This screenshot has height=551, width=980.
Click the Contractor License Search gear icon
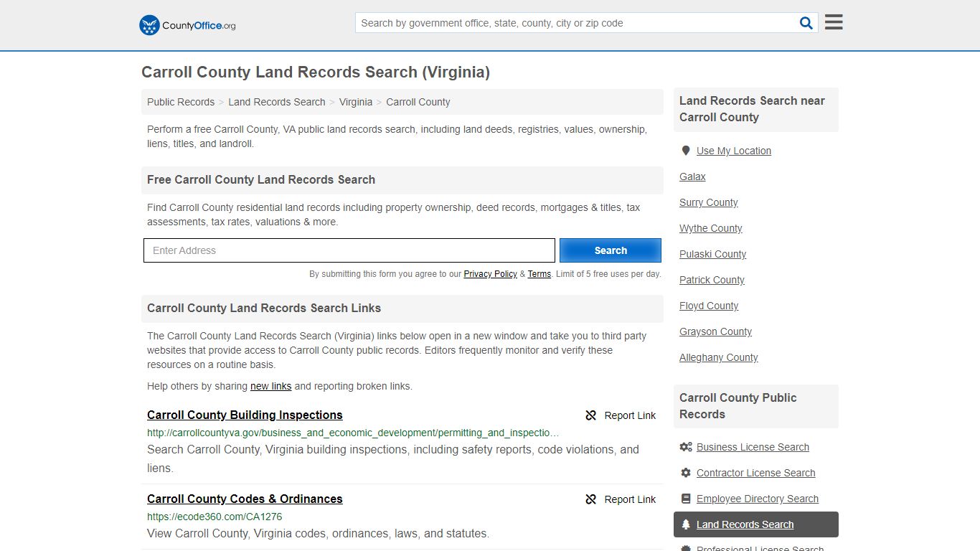click(x=686, y=473)
